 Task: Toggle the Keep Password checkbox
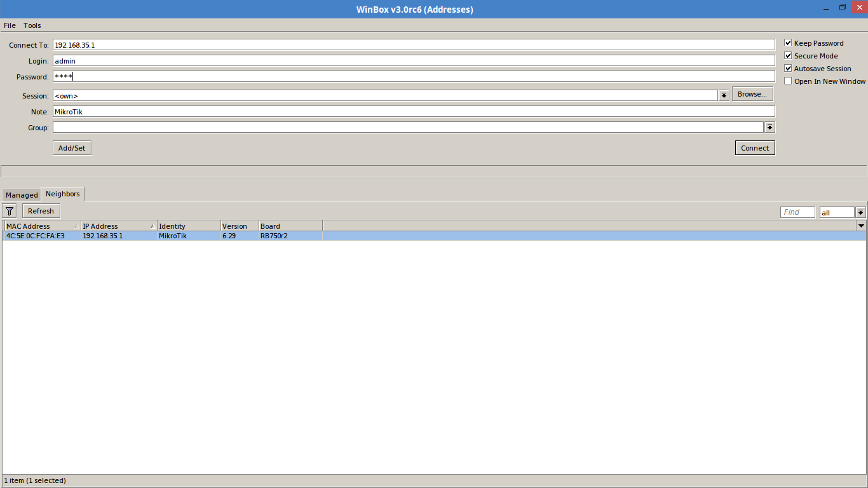tap(788, 43)
